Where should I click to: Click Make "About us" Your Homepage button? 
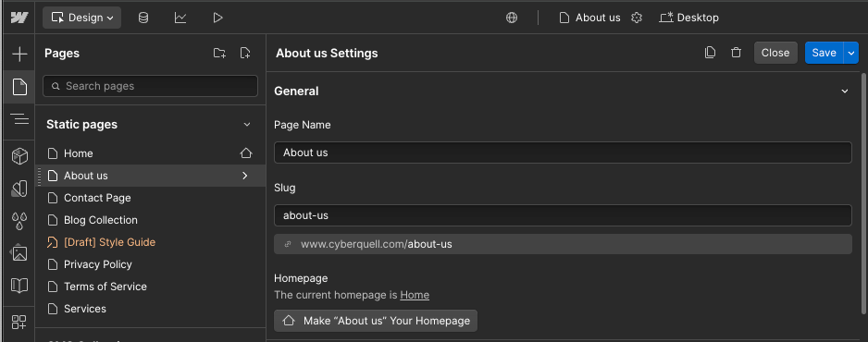tap(376, 321)
